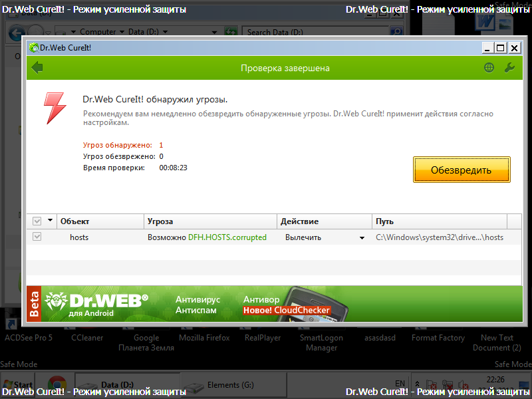Sort by the Объект column header
This screenshot has width=532, height=399.
[x=100, y=221]
